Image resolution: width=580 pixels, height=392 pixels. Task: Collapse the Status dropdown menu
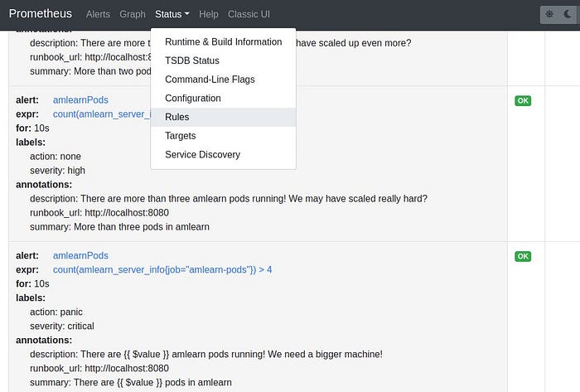[172, 14]
